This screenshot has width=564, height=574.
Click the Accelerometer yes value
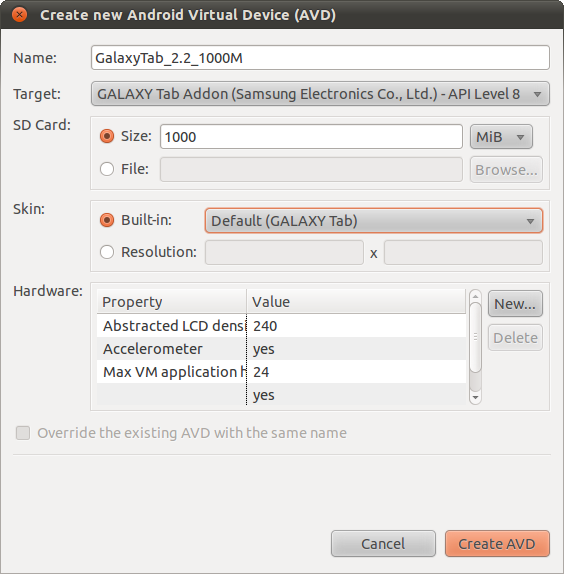(x=356, y=348)
